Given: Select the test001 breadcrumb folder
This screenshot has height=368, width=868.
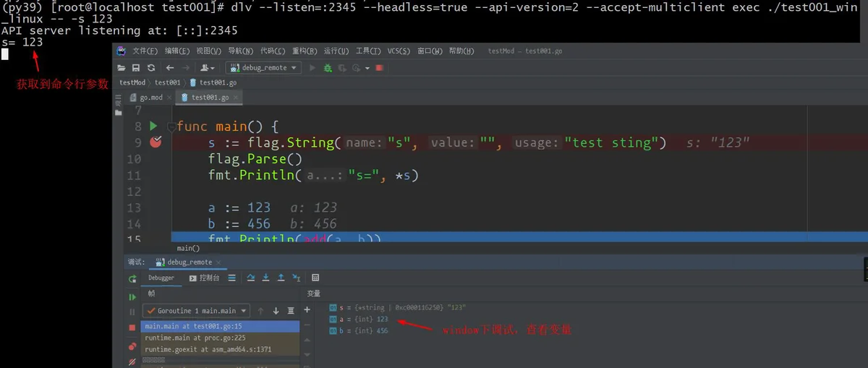Looking at the screenshot, I should [x=167, y=82].
